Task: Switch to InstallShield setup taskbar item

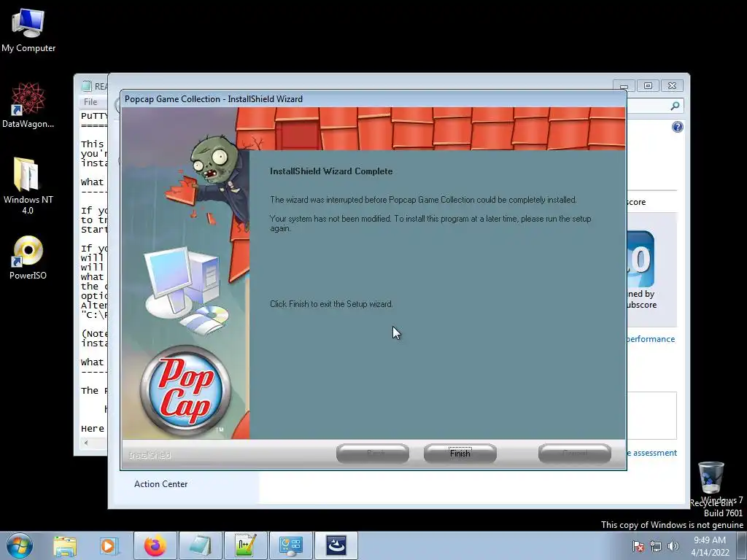Action: pyautogui.click(x=336, y=545)
